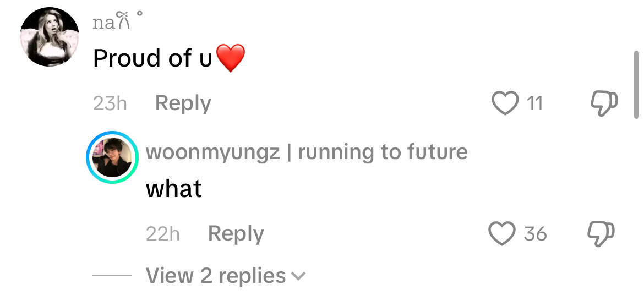Expand View 2 replies
The height and width of the screenshot is (295, 644).
pos(216,275)
